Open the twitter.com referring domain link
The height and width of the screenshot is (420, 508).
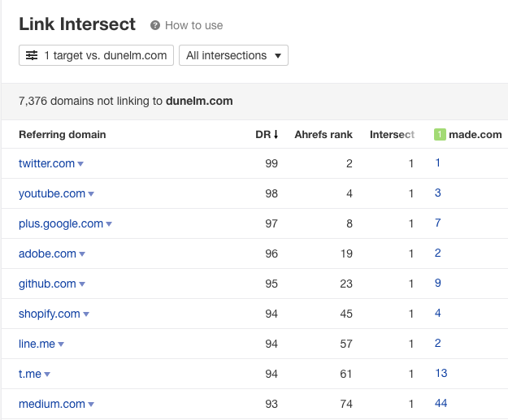click(x=46, y=163)
